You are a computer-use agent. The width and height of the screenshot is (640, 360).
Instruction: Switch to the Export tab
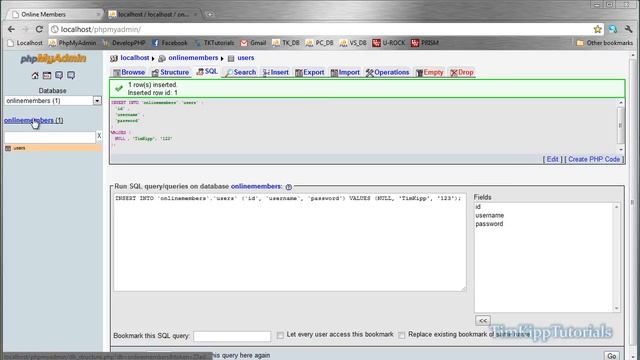[x=310, y=72]
